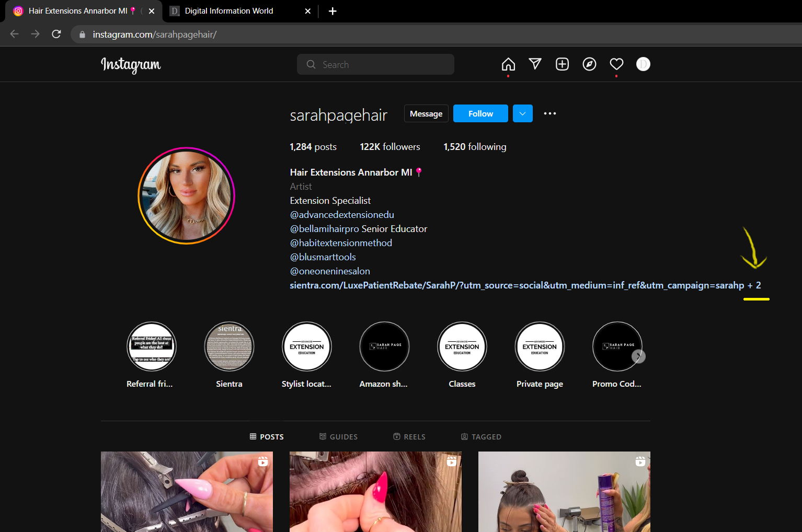Image resolution: width=802 pixels, height=532 pixels.
Task: Open direct messages paper plane icon
Action: (535, 64)
